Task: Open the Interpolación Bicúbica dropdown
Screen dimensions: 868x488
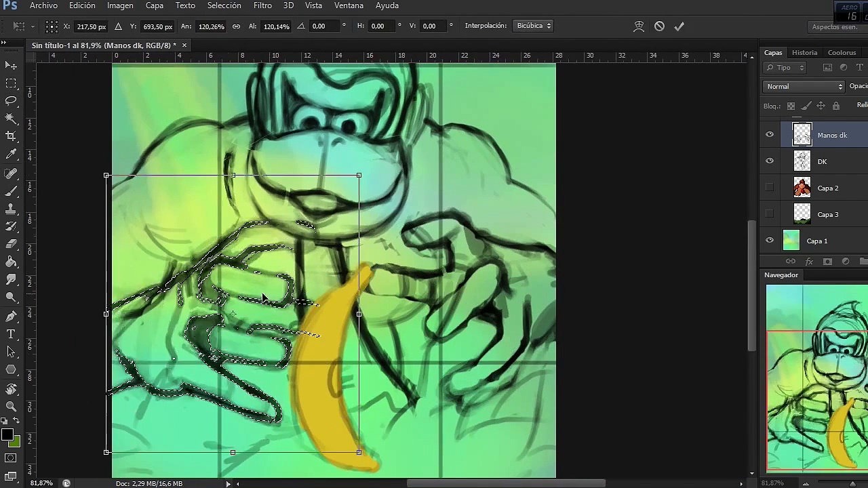Action: pyautogui.click(x=534, y=26)
